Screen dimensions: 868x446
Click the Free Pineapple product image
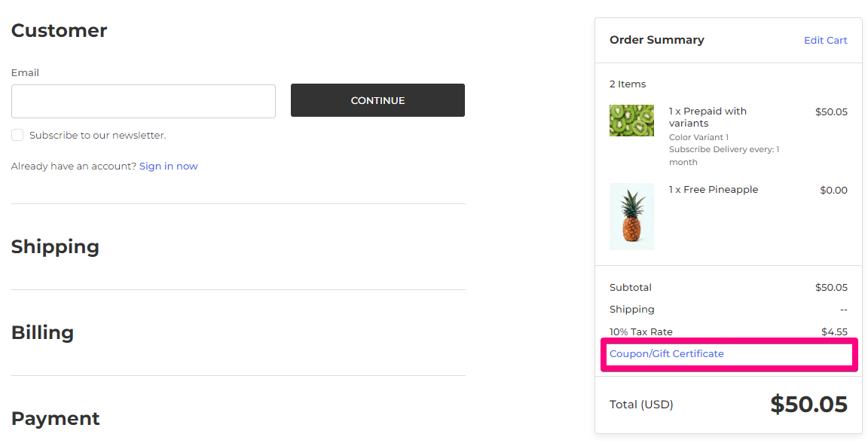(631, 216)
